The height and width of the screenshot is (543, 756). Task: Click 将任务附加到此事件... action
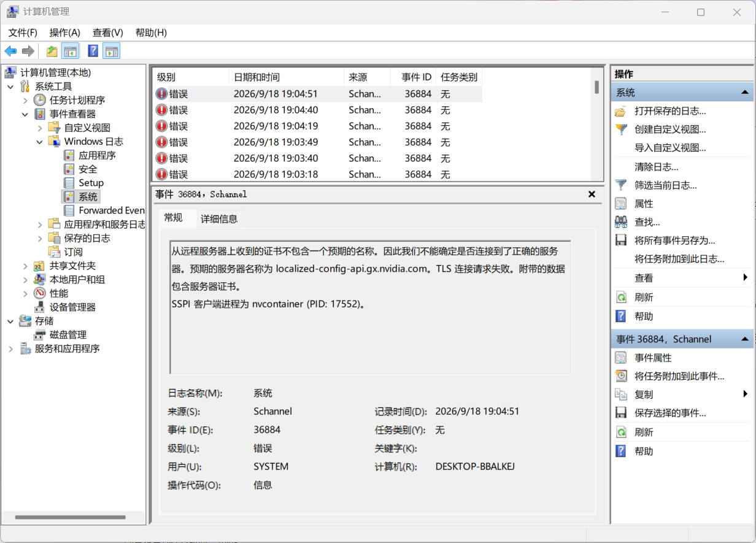679,376
